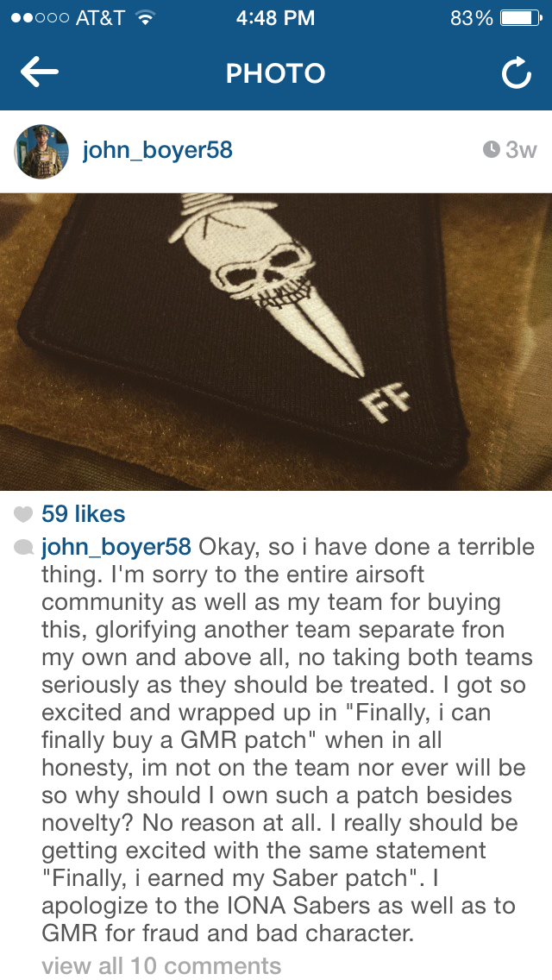Tap the refresh icon in header
This screenshot has height=980, width=552.
coord(517,73)
